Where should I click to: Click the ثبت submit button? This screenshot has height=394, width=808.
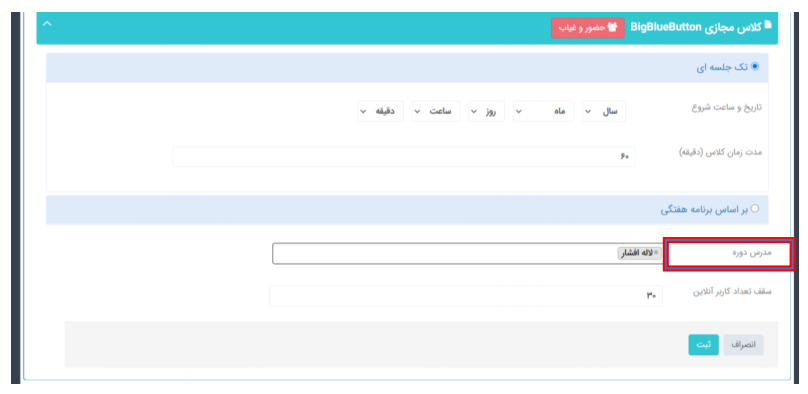pos(703,345)
